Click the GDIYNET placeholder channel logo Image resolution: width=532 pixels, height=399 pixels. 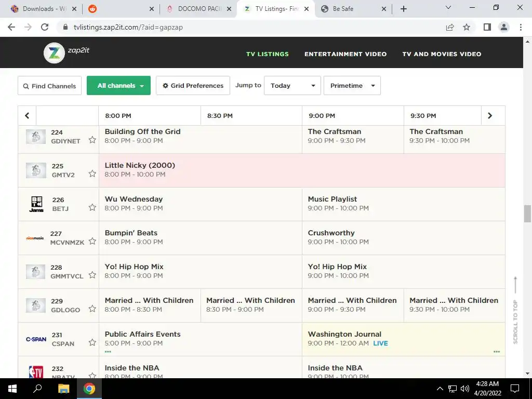[x=36, y=137]
